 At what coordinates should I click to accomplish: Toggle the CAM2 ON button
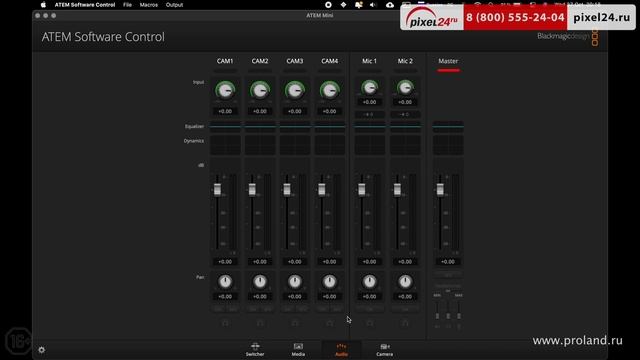(x=253, y=309)
